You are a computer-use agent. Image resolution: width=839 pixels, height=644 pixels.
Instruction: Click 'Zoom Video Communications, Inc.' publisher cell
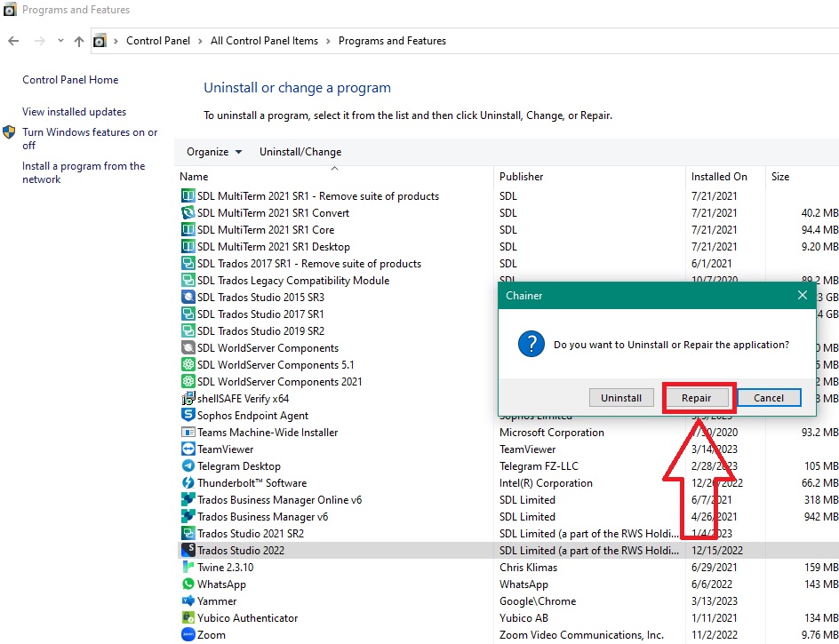click(x=581, y=635)
